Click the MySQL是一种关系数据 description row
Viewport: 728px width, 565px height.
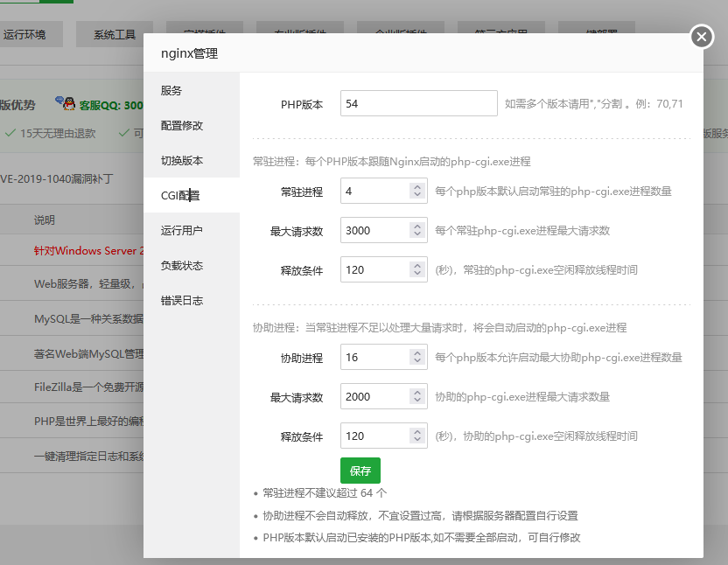tap(88, 319)
